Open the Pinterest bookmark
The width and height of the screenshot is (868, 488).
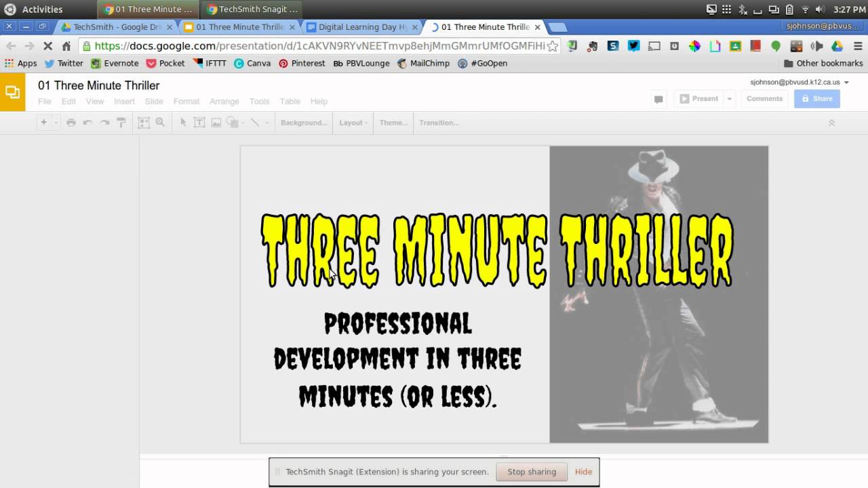pos(302,63)
